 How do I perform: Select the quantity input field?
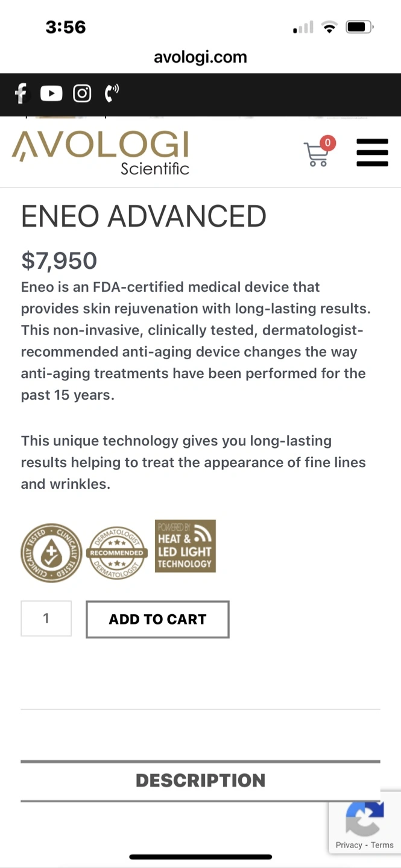click(x=46, y=618)
